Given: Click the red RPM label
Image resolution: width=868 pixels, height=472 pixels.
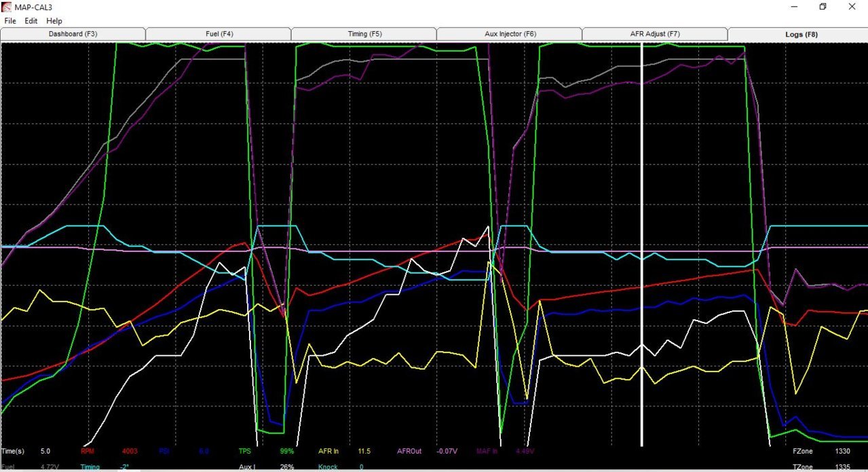Looking at the screenshot, I should (88, 451).
